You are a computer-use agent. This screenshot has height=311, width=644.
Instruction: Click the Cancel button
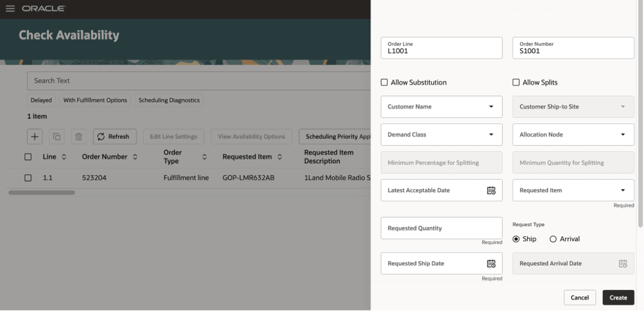580,297
